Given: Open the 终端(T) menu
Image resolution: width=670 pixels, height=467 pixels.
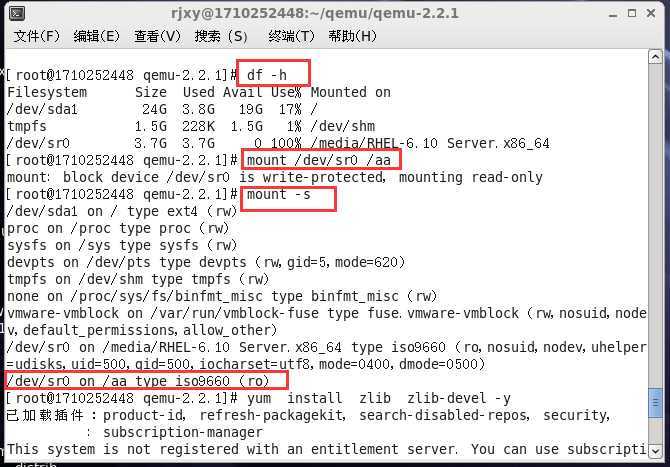Looking at the screenshot, I should pos(291,36).
